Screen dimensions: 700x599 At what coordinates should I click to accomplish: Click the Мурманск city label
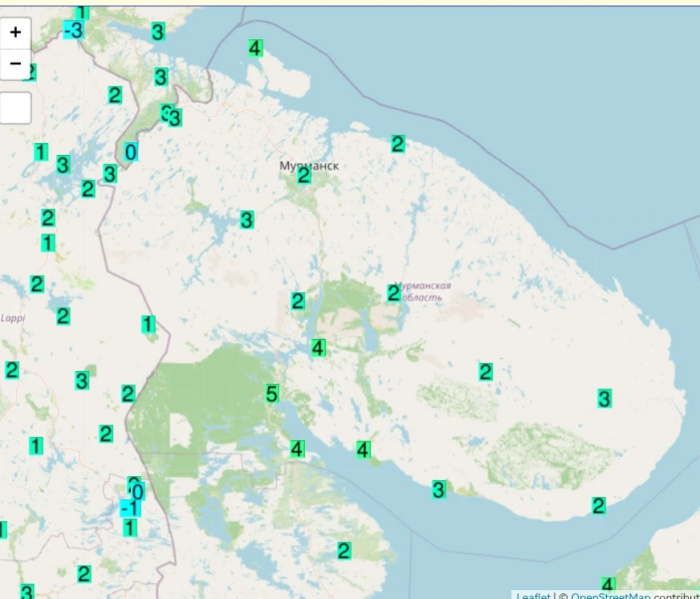tap(309, 165)
